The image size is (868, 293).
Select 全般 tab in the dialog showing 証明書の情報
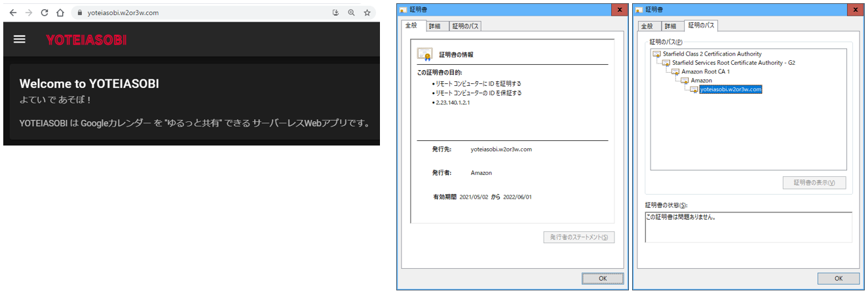point(411,26)
